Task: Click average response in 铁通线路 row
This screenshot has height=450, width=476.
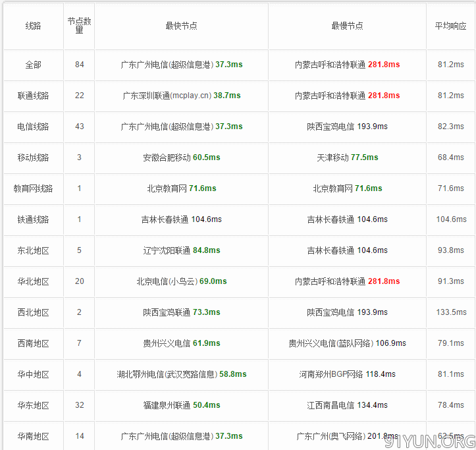Action: [x=451, y=219]
